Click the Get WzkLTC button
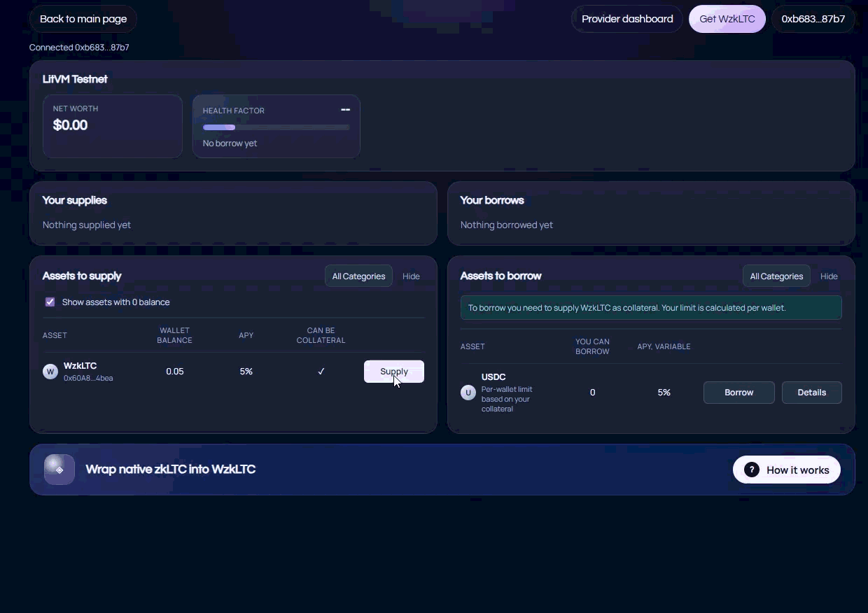The width and height of the screenshot is (868, 613). (727, 19)
